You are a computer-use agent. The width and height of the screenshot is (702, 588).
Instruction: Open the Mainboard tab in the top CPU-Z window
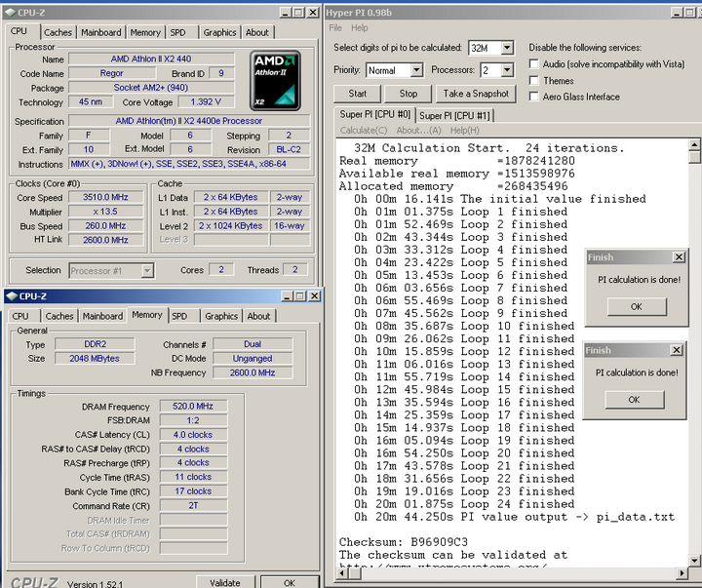101,32
